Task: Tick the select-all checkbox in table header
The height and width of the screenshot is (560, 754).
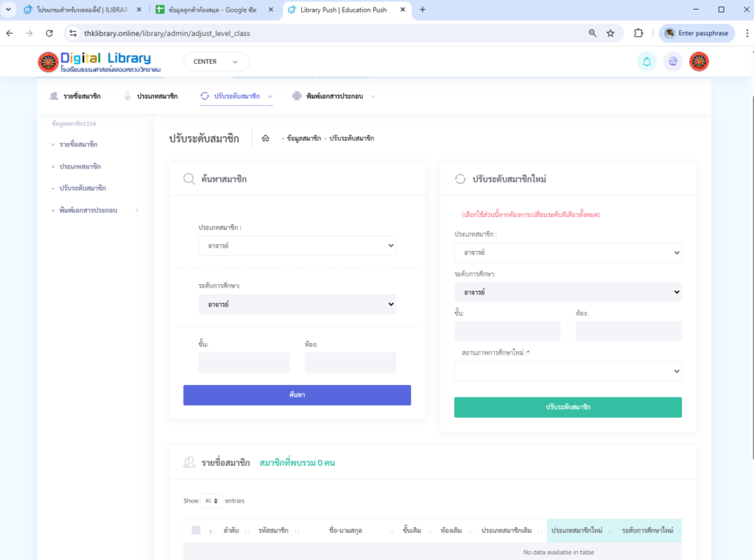Action: (x=196, y=530)
